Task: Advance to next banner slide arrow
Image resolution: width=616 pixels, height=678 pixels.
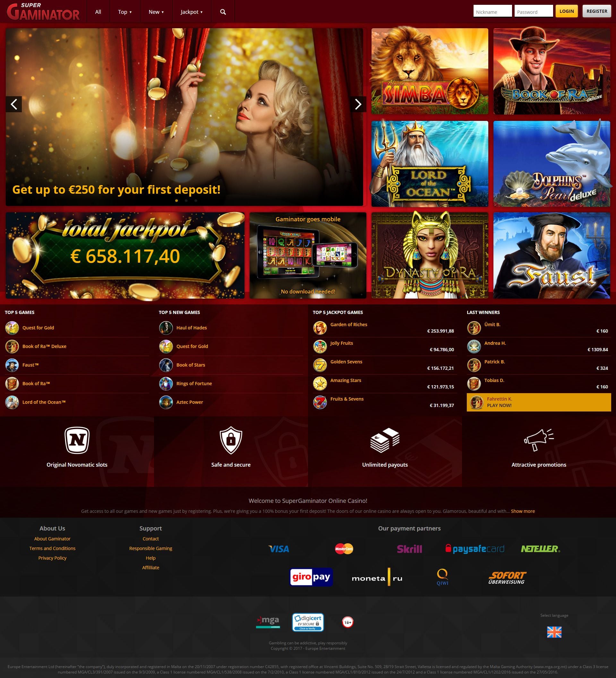Action: [x=358, y=104]
